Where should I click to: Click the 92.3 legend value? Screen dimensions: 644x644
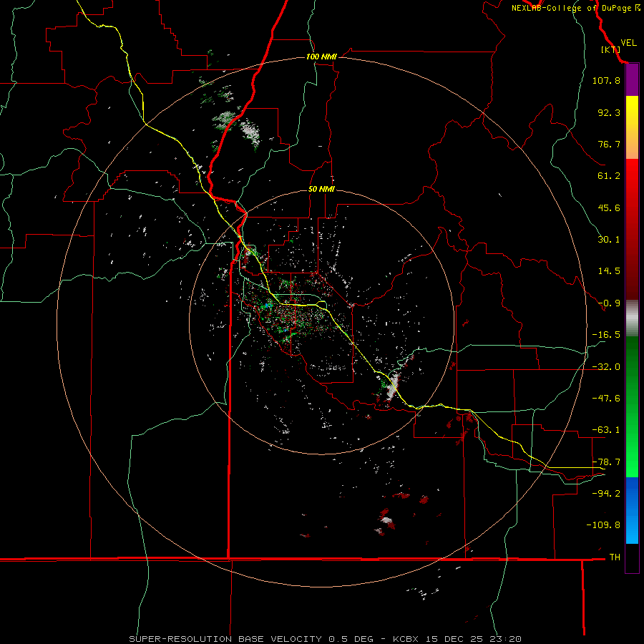pos(609,112)
